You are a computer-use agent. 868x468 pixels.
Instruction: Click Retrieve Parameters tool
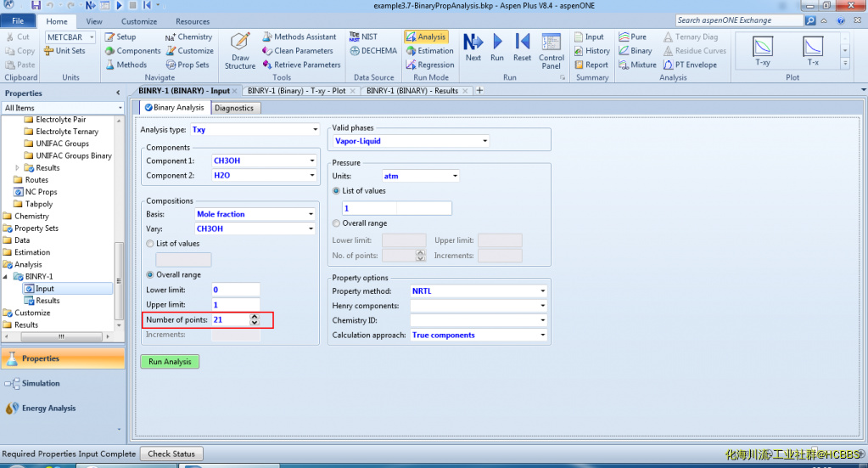click(302, 65)
